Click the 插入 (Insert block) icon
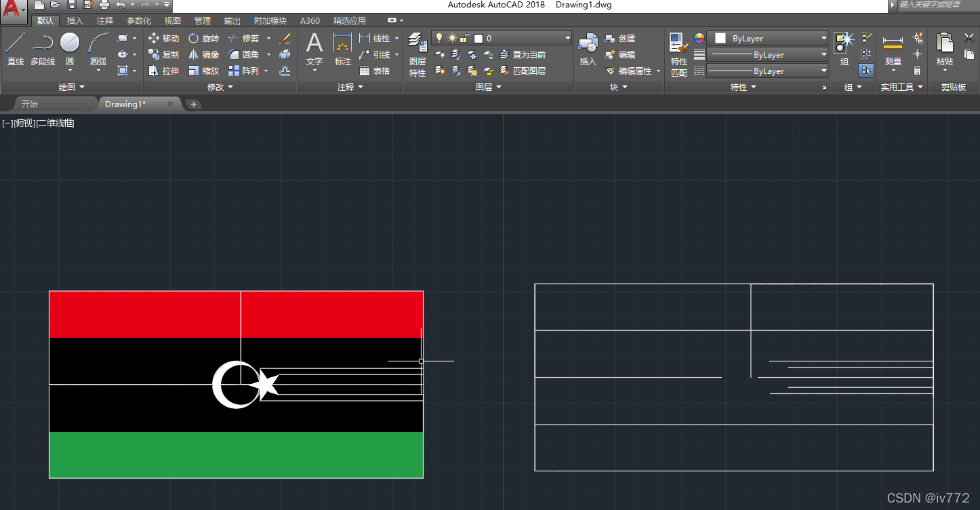Viewport: 980px width, 510px height. [x=588, y=50]
